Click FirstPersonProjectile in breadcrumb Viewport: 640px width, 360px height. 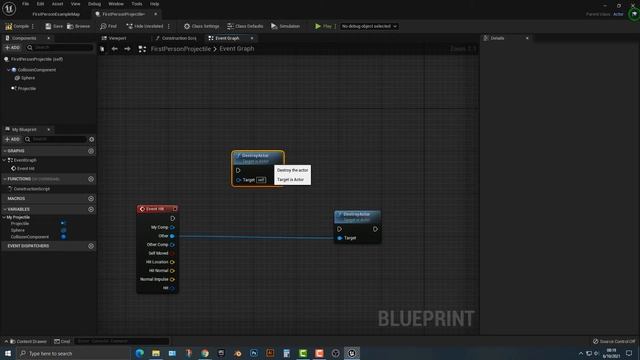coord(181,49)
